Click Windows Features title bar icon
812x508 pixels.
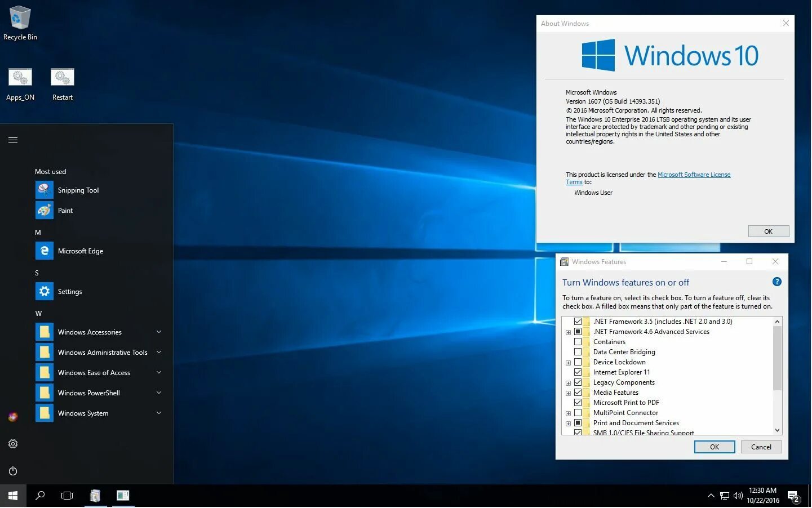click(564, 262)
